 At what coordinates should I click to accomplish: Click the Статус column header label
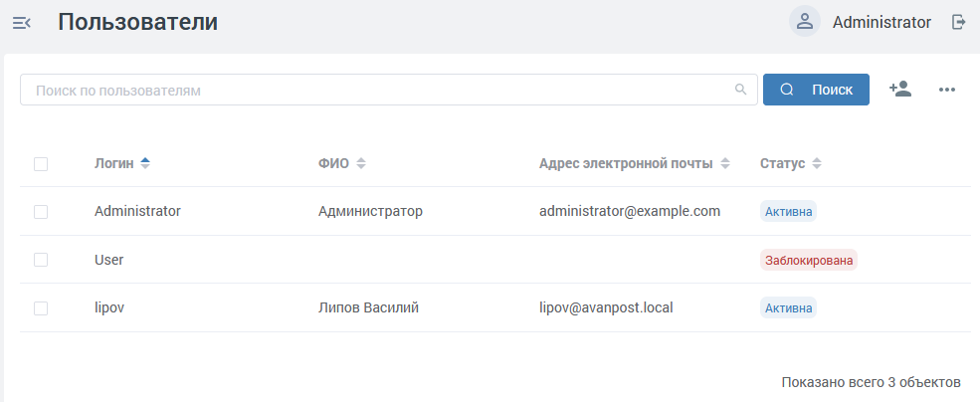point(782,164)
